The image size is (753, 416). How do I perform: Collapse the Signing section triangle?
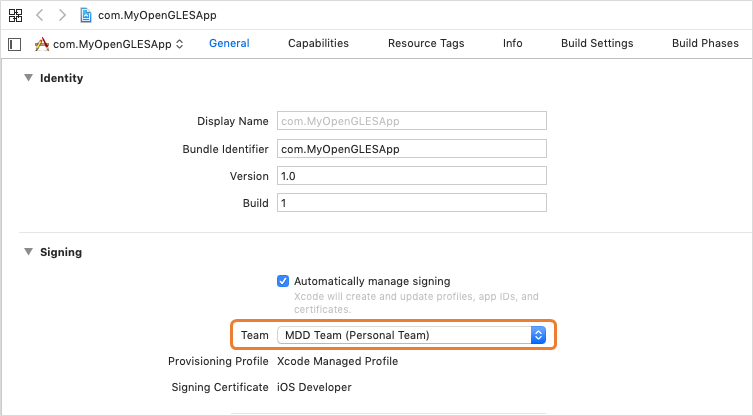28,252
